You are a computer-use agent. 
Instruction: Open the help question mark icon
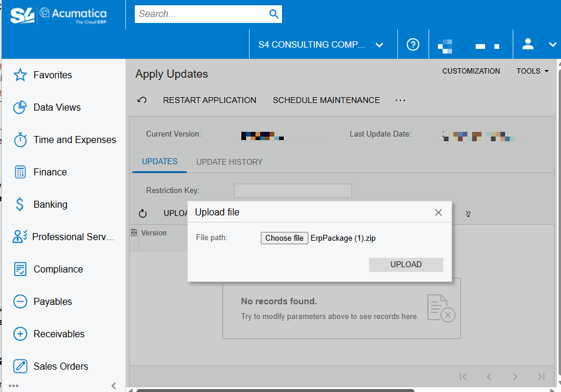[413, 45]
